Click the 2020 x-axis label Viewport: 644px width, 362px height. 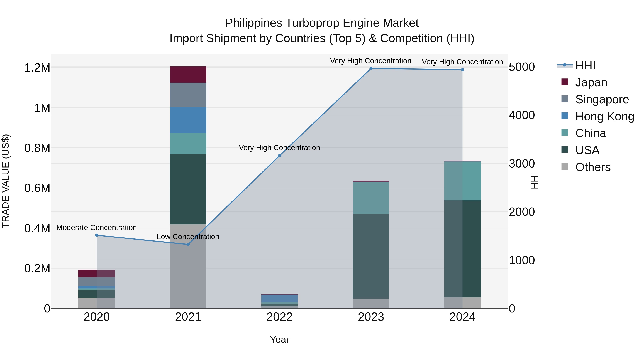point(97,317)
